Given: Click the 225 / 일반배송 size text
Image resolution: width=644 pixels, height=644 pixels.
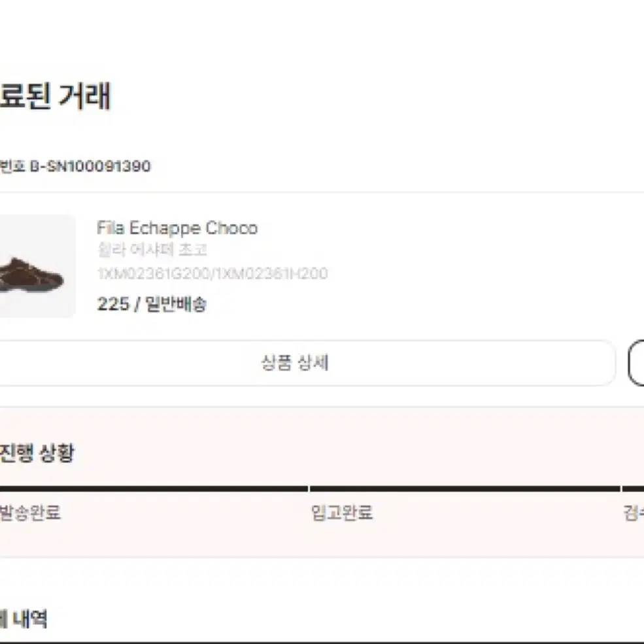Looking at the screenshot, I should click(152, 304).
